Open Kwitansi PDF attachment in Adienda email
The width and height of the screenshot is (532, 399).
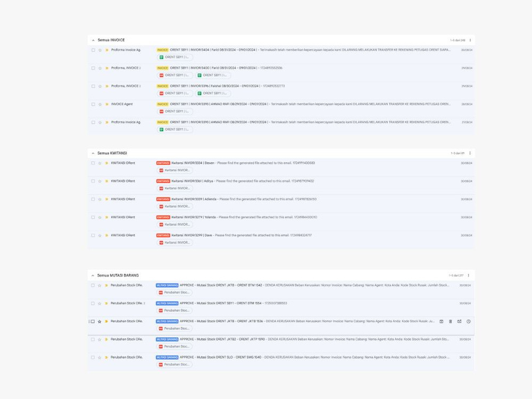click(174, 206)
